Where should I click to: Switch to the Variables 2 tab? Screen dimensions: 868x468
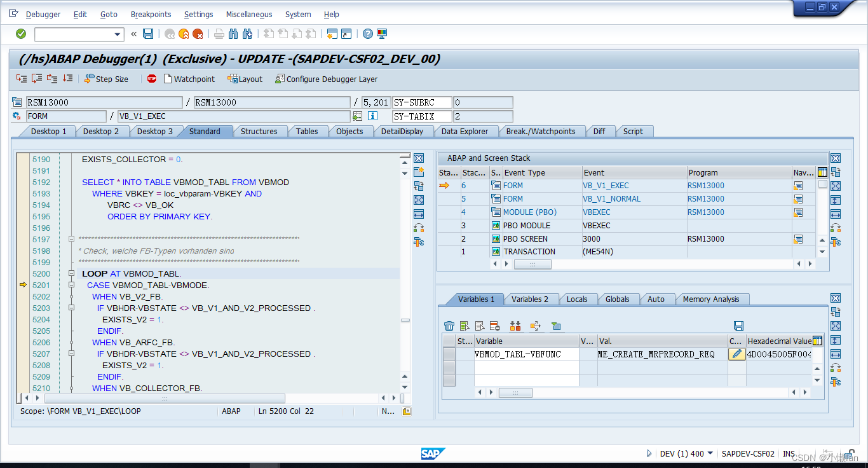point(531,299)
